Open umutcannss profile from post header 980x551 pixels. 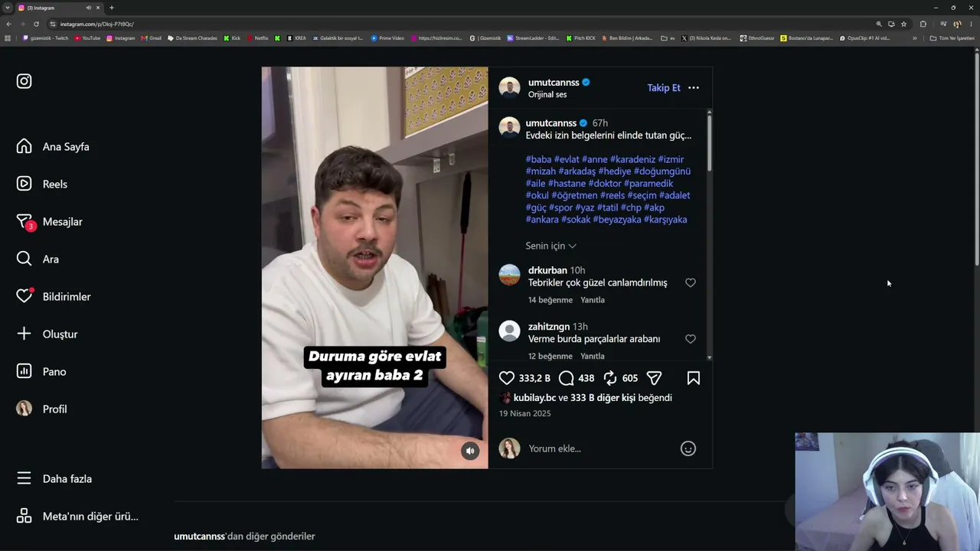(554, 83)
